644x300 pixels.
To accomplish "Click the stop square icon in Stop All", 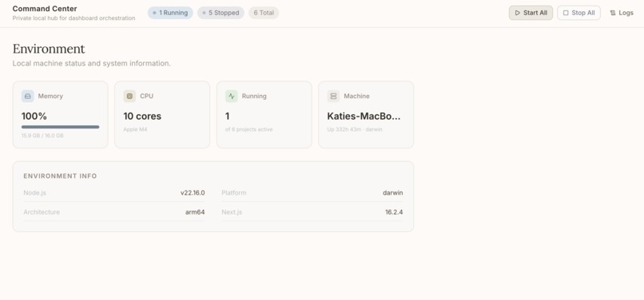I will [566, 13].
